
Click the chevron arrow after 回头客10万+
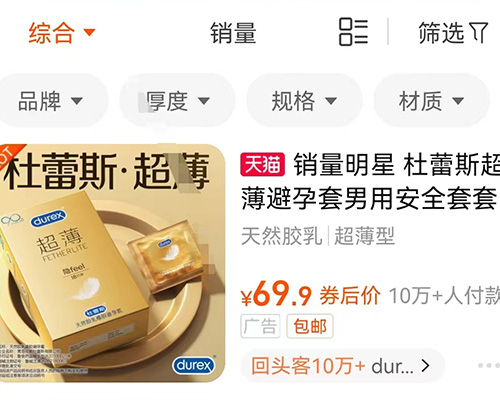pos(425,366)
